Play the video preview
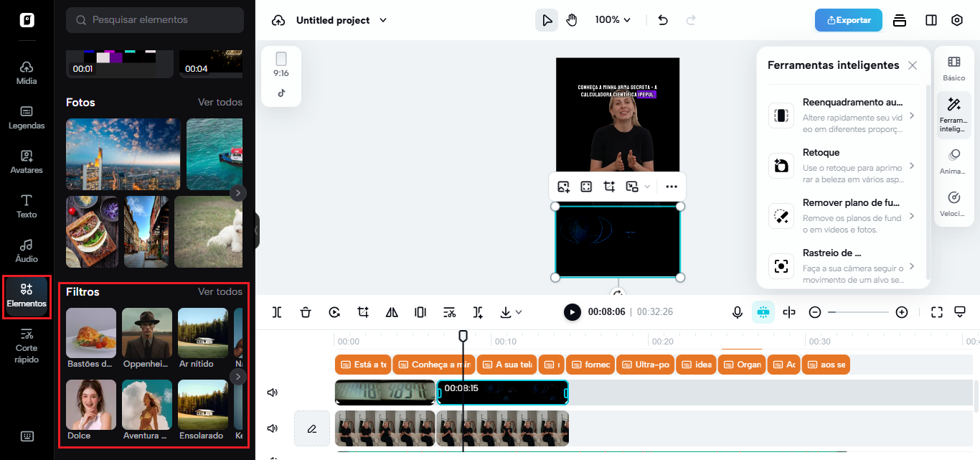The height and width of the screenshot is (460, 980). pyautogui.click(x=572, y=312)
